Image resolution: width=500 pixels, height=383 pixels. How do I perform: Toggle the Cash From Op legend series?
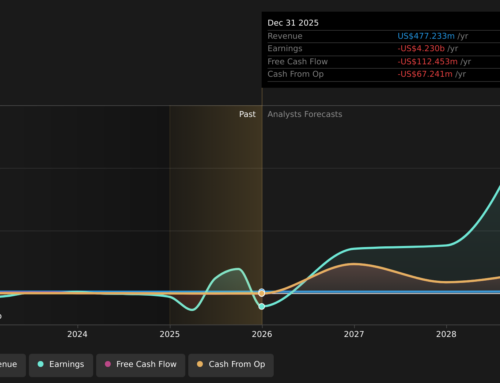pos(231,365)
